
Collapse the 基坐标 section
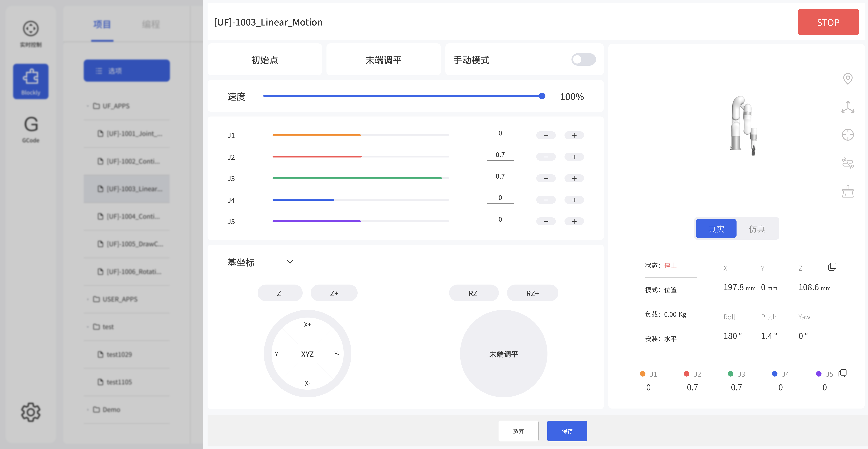[290, 262]
